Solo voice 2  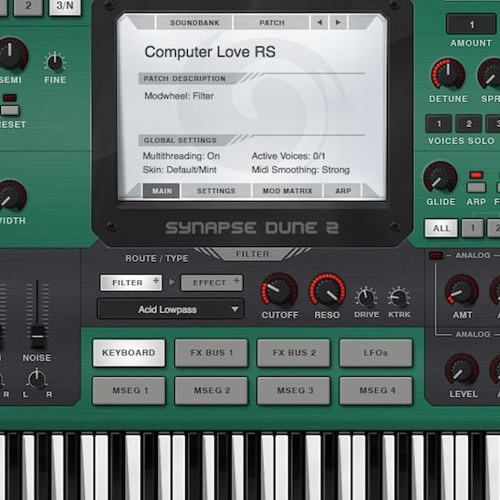point(469,124)
